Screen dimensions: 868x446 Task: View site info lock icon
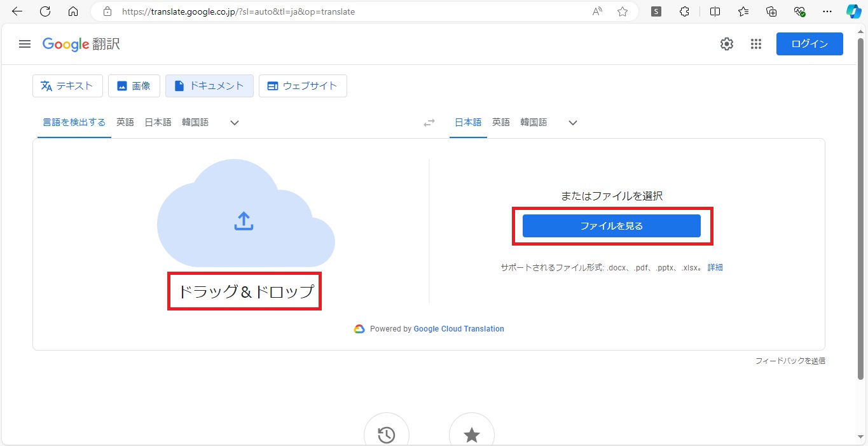click(x=107, y=11)
